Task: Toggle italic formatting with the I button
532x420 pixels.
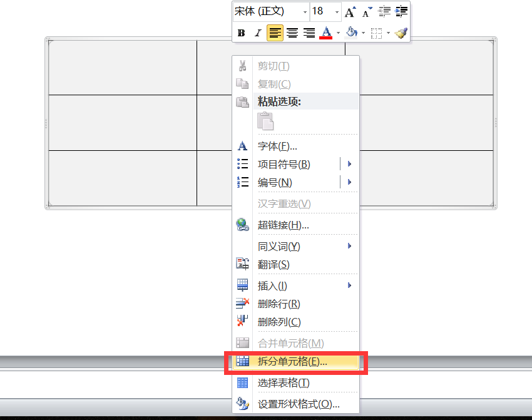Action: coord(258,32)
